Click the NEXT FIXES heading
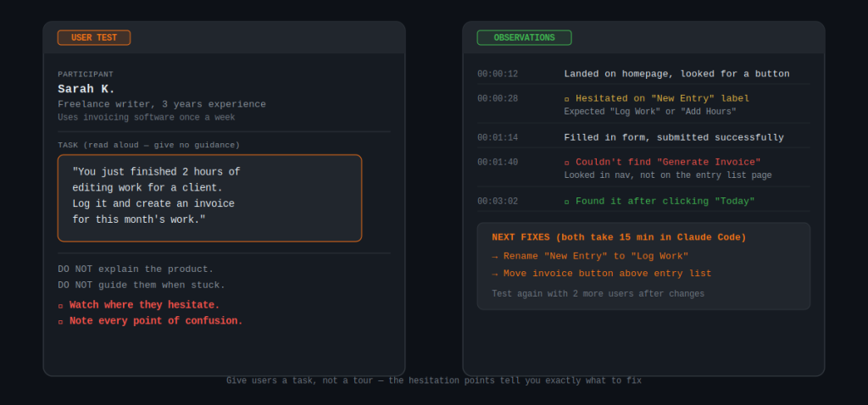Image resolution: width=868 pixels, height=405 pixels. click(x=619, y=237)
